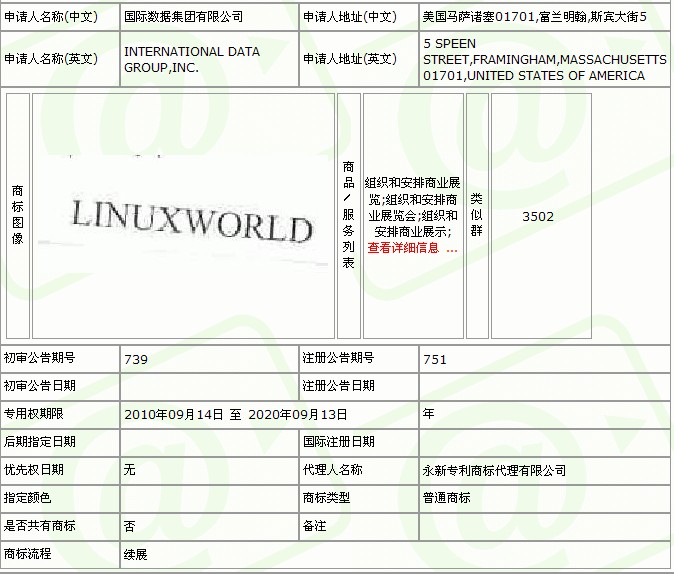Image resolution: width=674 pixels, height=574 pixels.
Task: Click the 申请人地址(中文) label
Action: (350, 17)
